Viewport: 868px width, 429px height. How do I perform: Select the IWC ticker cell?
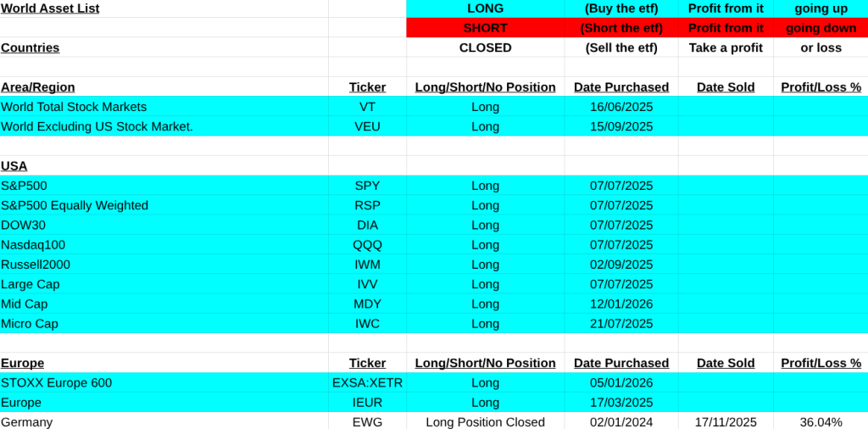(x=367, y=323)
